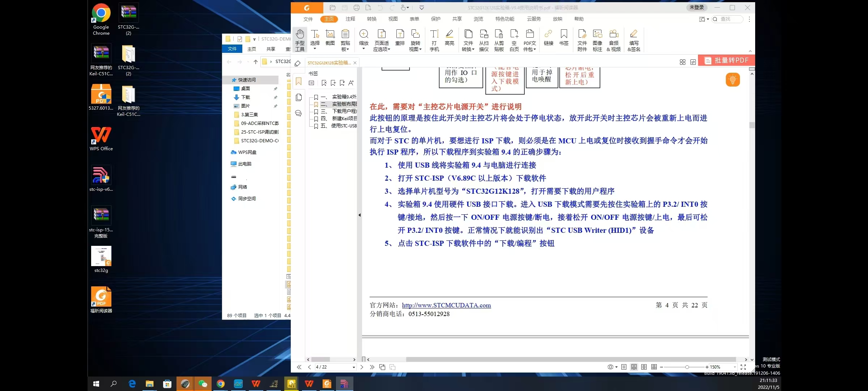Screen dimensions: 868x391
Task: Click the 查找 search field
Action: coord(728,19)
